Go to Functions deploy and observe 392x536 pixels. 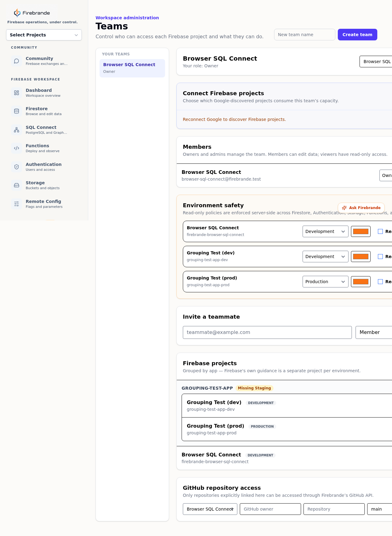click(44, 148)
